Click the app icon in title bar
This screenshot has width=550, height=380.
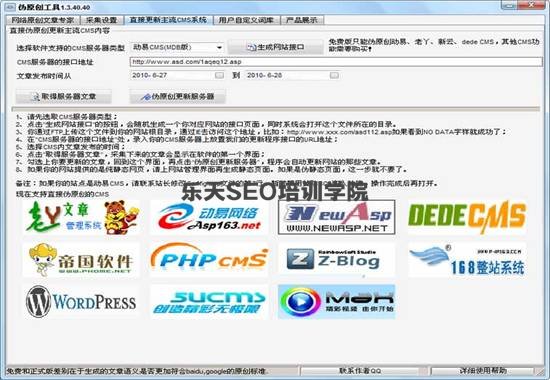point(9,7)
